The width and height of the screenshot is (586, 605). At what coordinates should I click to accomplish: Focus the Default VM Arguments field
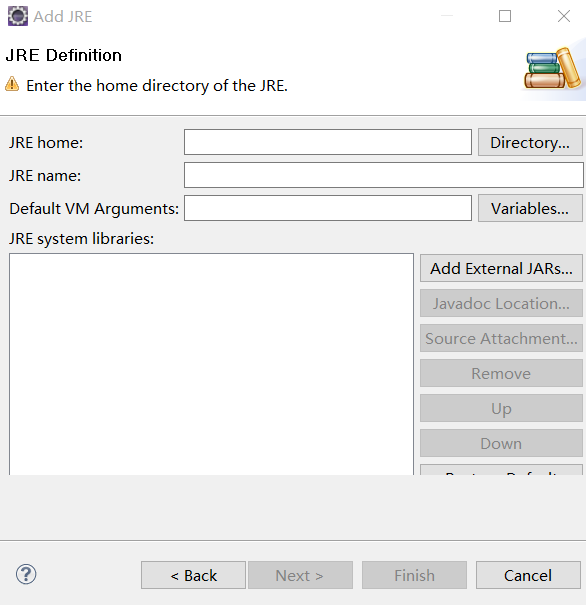328,208
